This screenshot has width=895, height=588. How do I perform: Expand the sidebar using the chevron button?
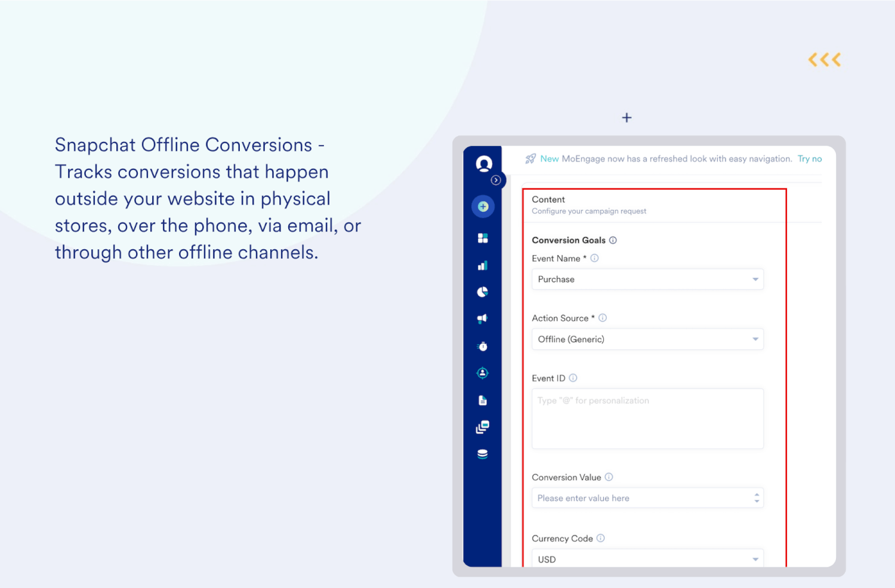click(x=495, y=180)
